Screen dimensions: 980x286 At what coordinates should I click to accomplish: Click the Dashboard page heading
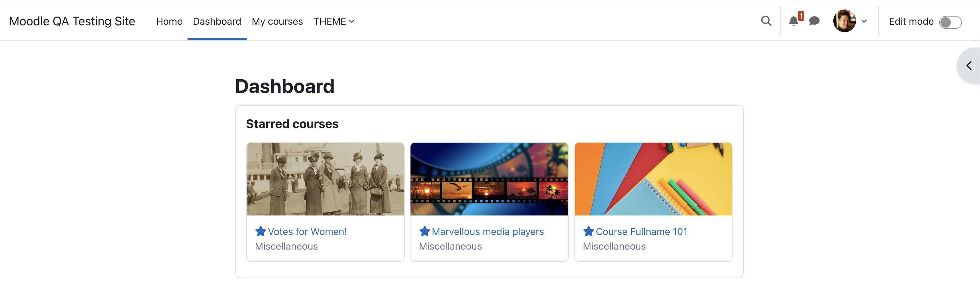[285, 86]
